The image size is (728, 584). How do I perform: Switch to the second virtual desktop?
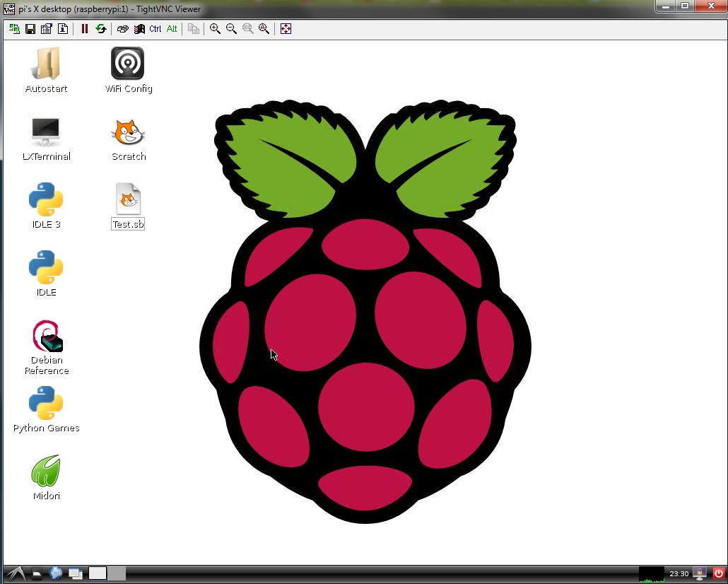pyautogui.click(x=117, y=573)
